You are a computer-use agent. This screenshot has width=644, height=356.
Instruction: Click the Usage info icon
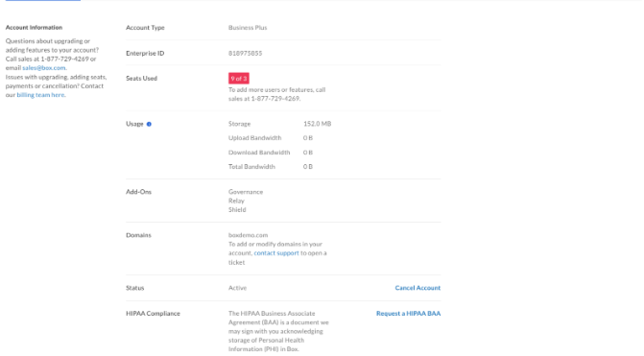pyautogui.click(x=149, y=124)
